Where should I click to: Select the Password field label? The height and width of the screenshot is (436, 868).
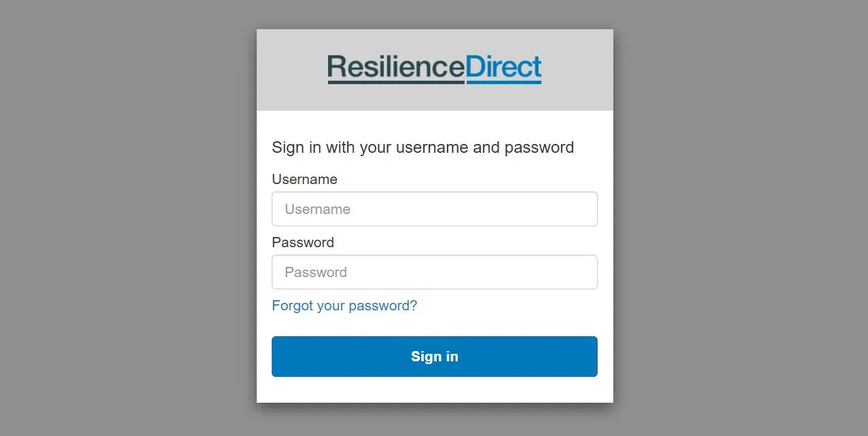pyautogui.click(x=303, y=242)
